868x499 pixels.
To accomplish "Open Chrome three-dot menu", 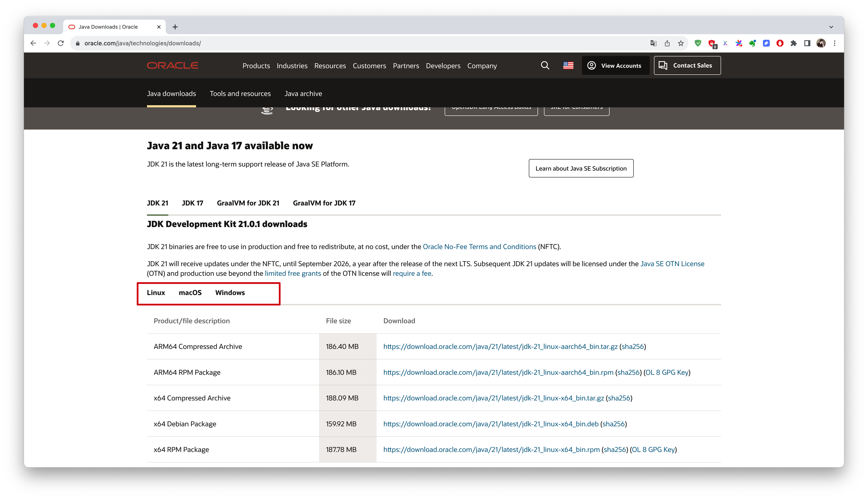I will click(x=835, y=43).
